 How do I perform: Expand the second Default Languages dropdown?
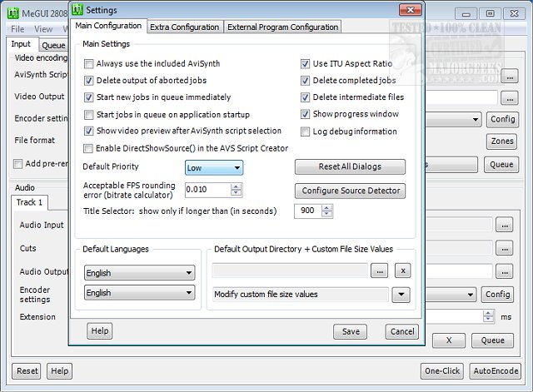click(139, 293)
